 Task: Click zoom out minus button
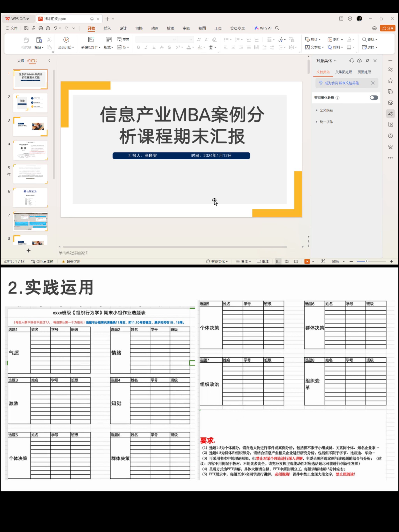pyautogui.click(x=351, y=262)
